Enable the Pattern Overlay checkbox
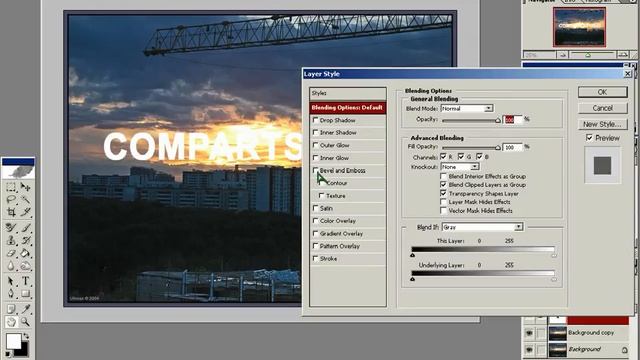This screenshot has width=640, height=360. click(x=316, y=246)
